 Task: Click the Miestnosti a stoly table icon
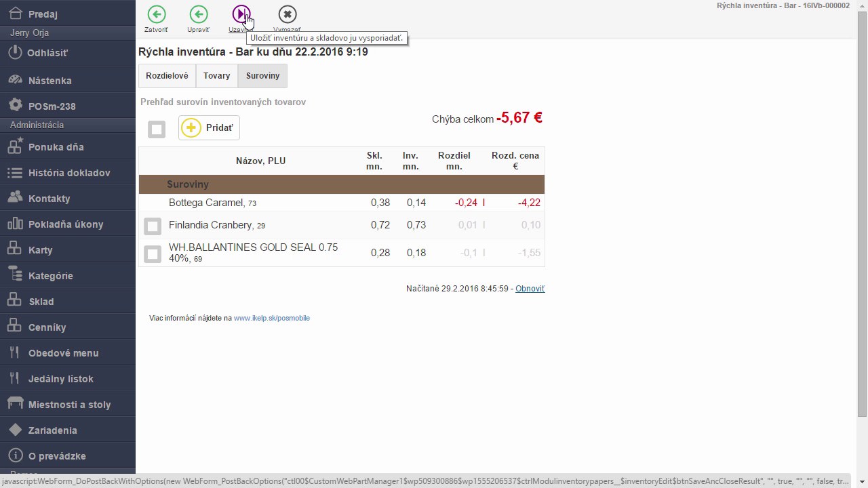(x=15, y=403)
